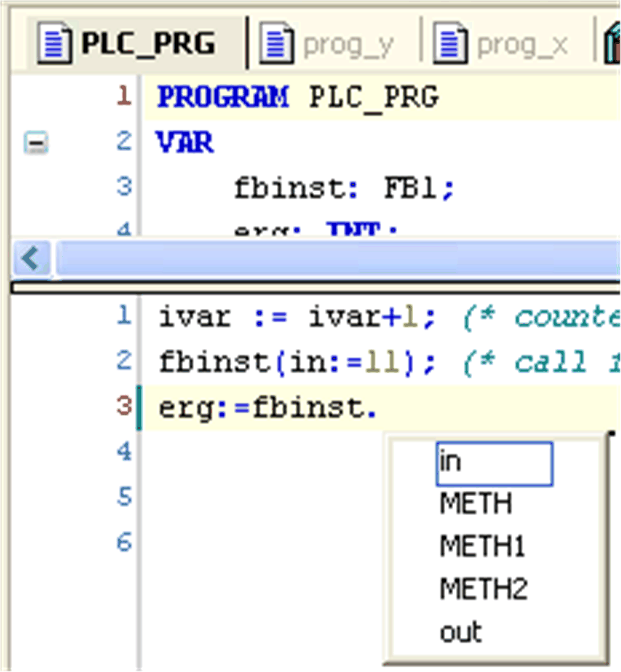
Task: Click the partially visible icon at top right
Action: pos(614,42)
